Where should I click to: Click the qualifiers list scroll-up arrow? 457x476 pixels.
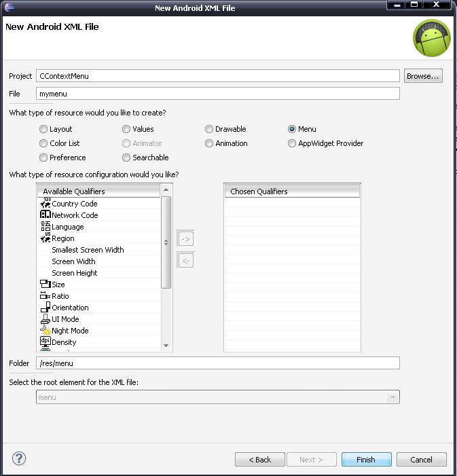click(166, 189)
